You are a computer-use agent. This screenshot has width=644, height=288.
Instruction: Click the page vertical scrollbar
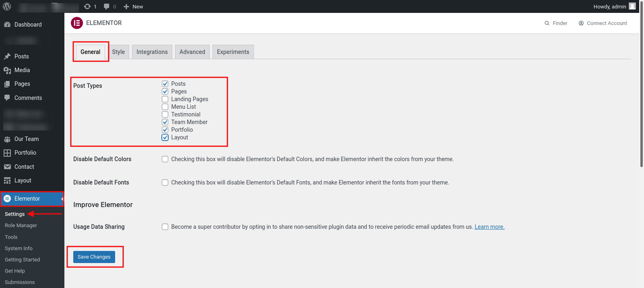point(642,85)
